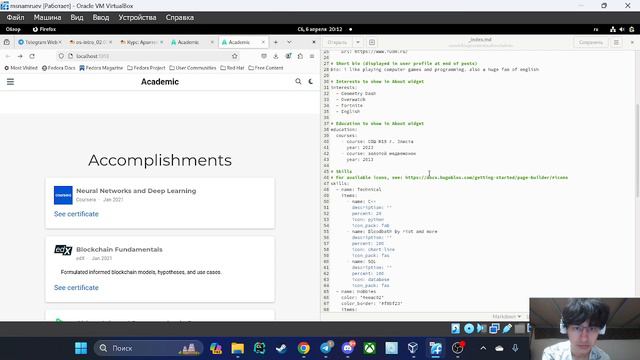Image resolution: width=640 pixels, height=360 pixels.
Task: Go forward in Firefox history
Action: pyautogui.click(x=20, y=56)
